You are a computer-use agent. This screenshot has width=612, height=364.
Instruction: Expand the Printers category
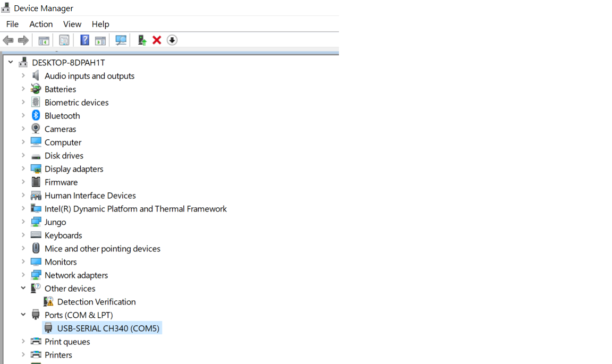pyautogui.click(x=23, y=354)
